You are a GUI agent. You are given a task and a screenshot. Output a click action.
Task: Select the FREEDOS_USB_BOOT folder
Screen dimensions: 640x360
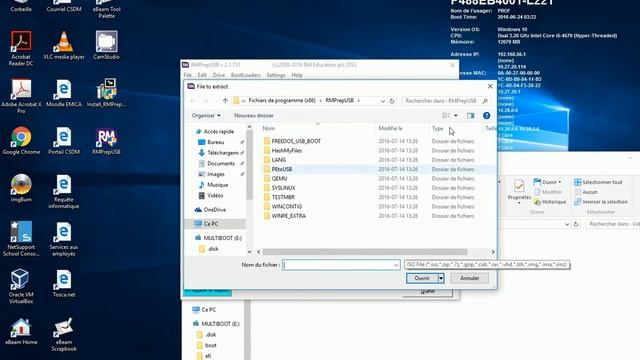click(296, 141)
